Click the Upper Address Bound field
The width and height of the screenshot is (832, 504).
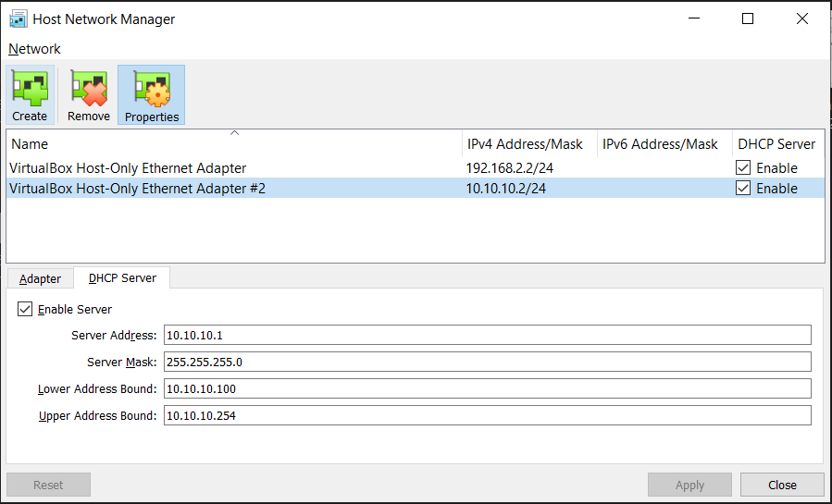point(487,415)
